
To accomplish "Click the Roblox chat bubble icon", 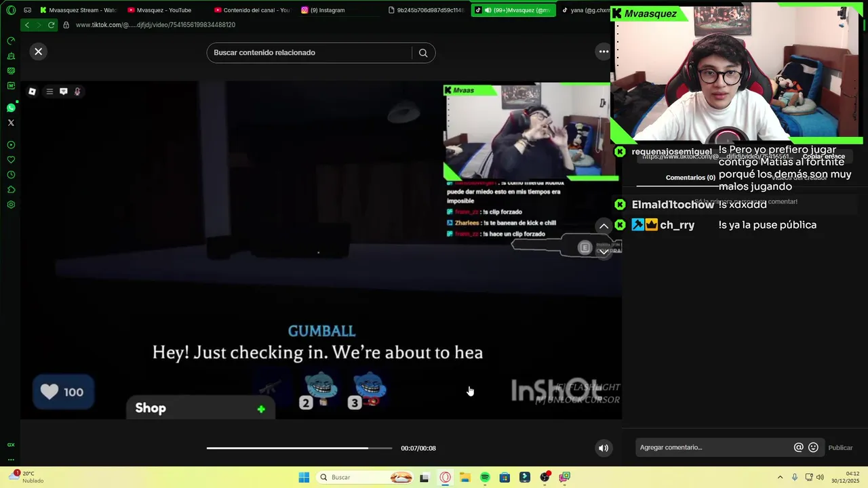I will 64,91.
